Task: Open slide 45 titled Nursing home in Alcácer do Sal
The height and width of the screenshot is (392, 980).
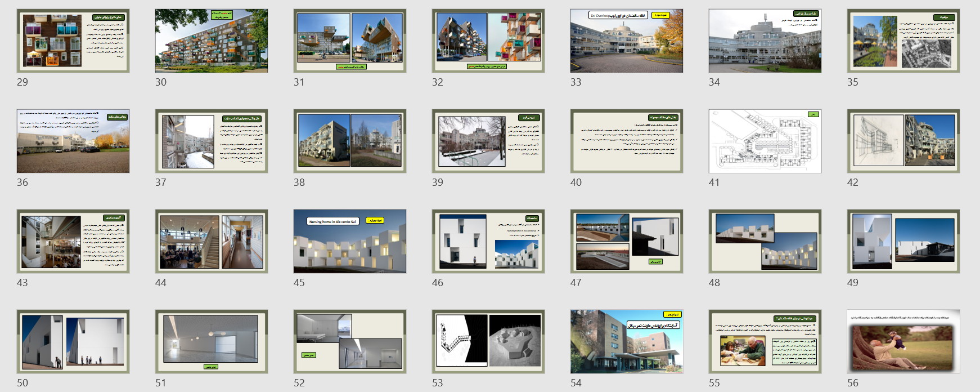Action: tap(350, 241)
